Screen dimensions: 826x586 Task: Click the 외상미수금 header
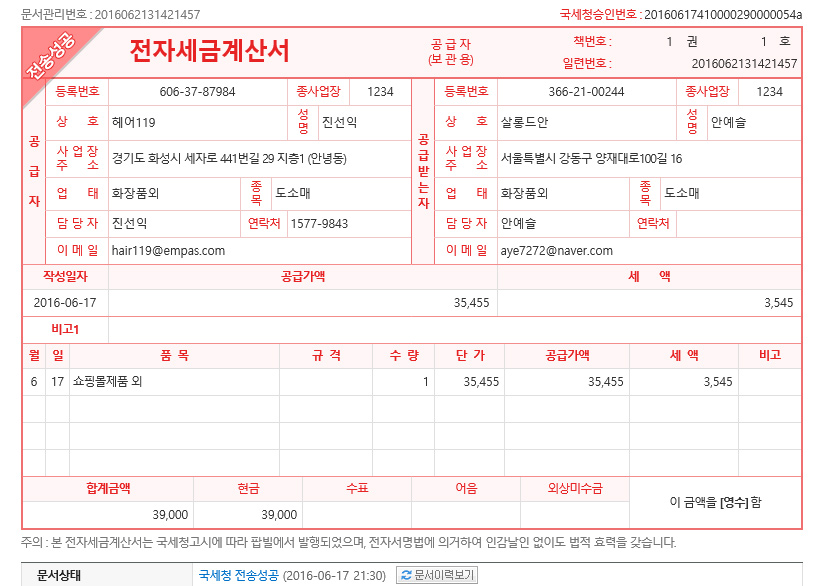point(575,489)
